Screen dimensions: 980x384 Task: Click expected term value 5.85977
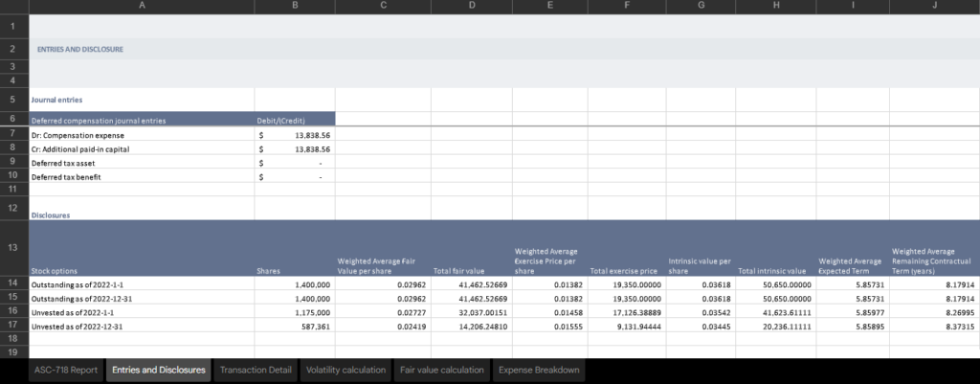point(853,312)
